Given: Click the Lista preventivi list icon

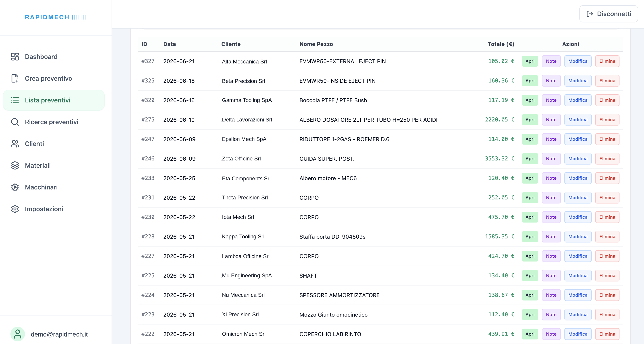Looking at the screenshot, I should tap(15, 100).
